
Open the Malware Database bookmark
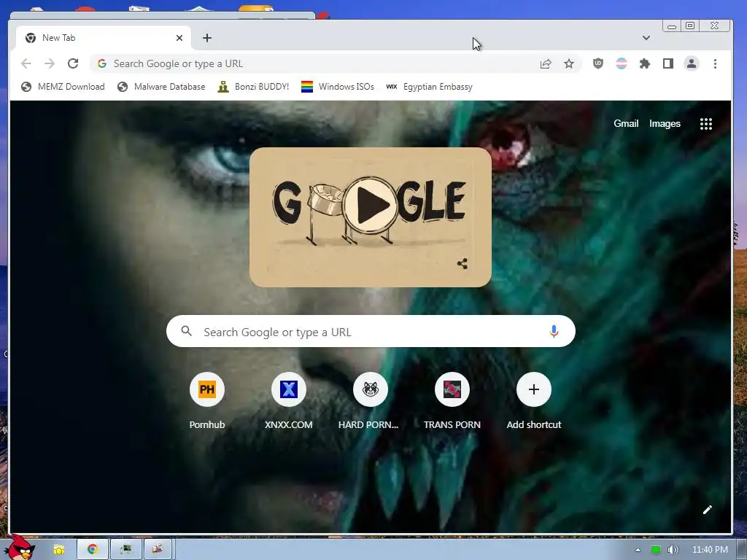161,87
